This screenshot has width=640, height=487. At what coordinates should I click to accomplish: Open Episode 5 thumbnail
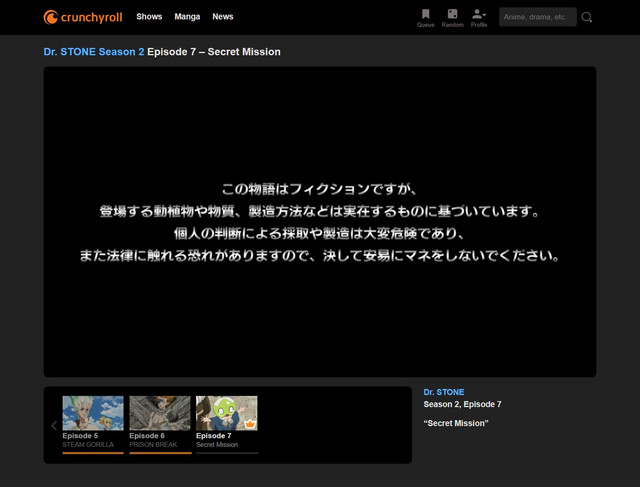coord(93,413)
